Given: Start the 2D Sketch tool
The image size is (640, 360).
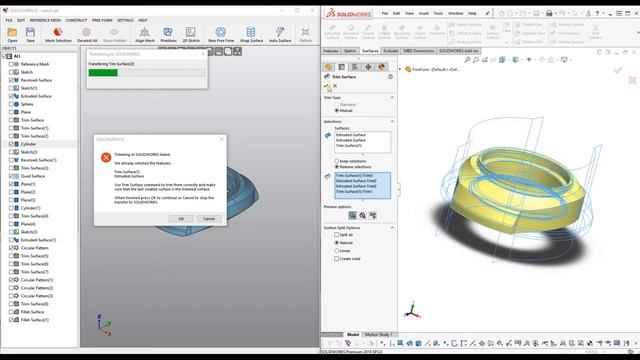Looking at the screenshot, I should coord(191,34).
